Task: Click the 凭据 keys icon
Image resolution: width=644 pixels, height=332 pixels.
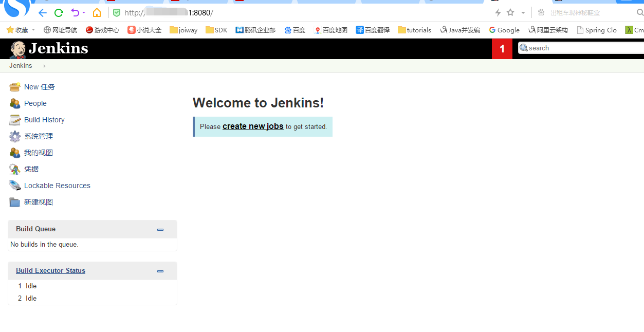Action: 15,169
